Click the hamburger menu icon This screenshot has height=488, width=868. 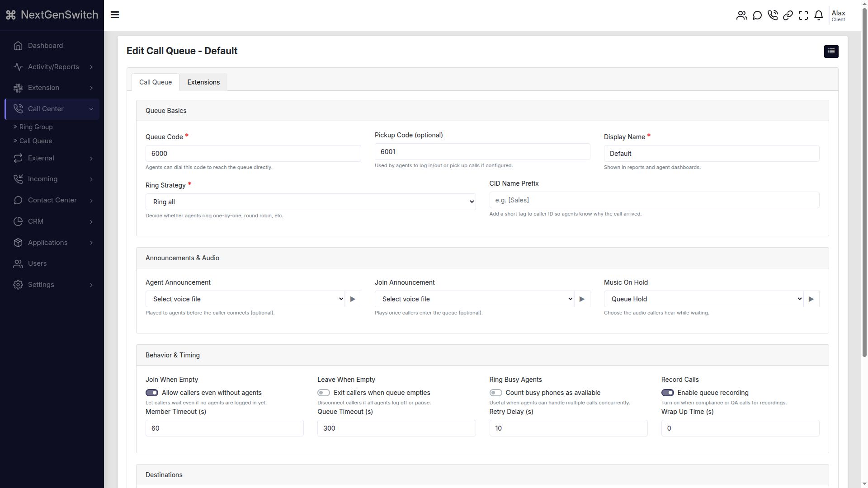(115, 15)
